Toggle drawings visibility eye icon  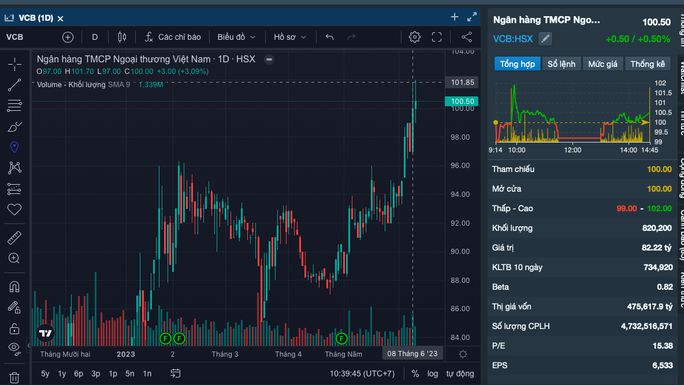14,348
